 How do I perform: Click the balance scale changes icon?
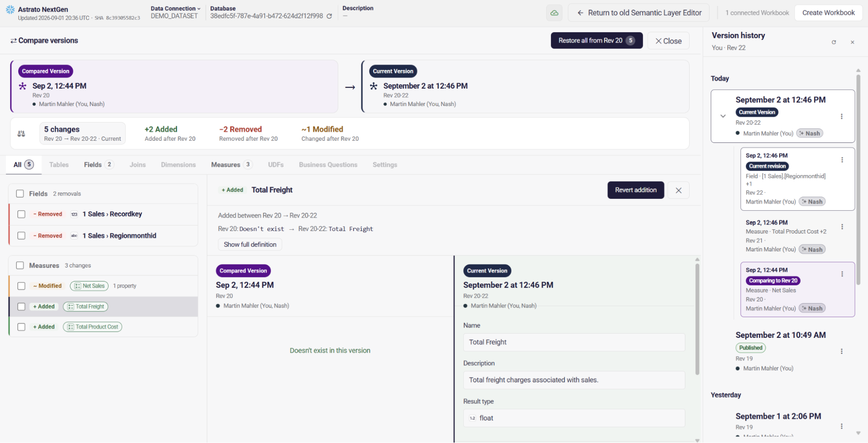tap(21, 134)
